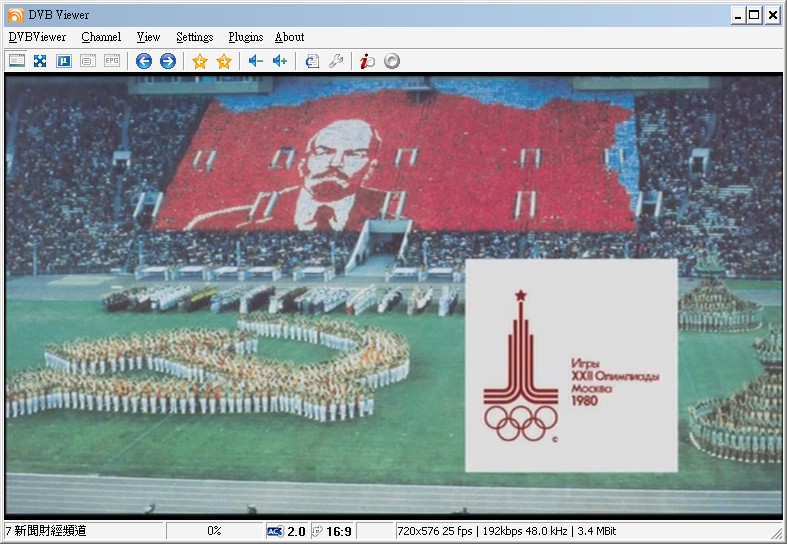
Task: Go to previous channel with left arrow
Action: click(144, 61)
